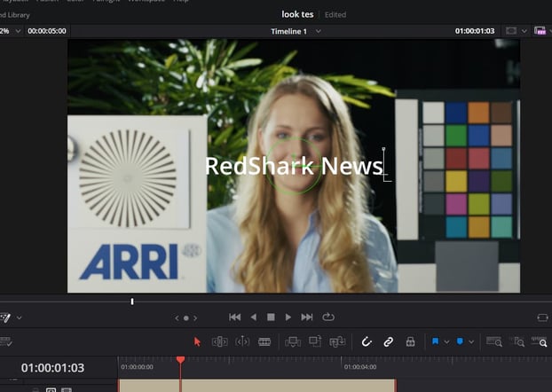Open the marker color dropdown arrow
This screenshot has height=392, width=552.
tap(471, 341)
